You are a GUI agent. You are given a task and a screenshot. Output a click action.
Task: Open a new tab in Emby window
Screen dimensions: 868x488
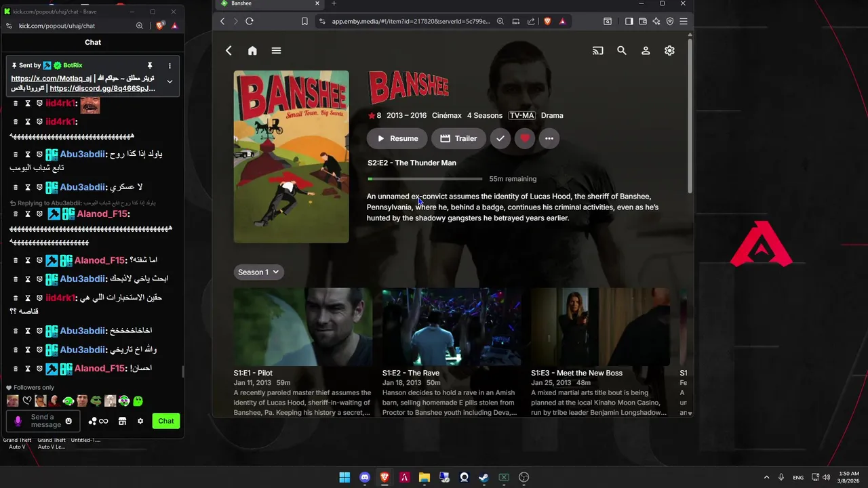click(334, 3)
